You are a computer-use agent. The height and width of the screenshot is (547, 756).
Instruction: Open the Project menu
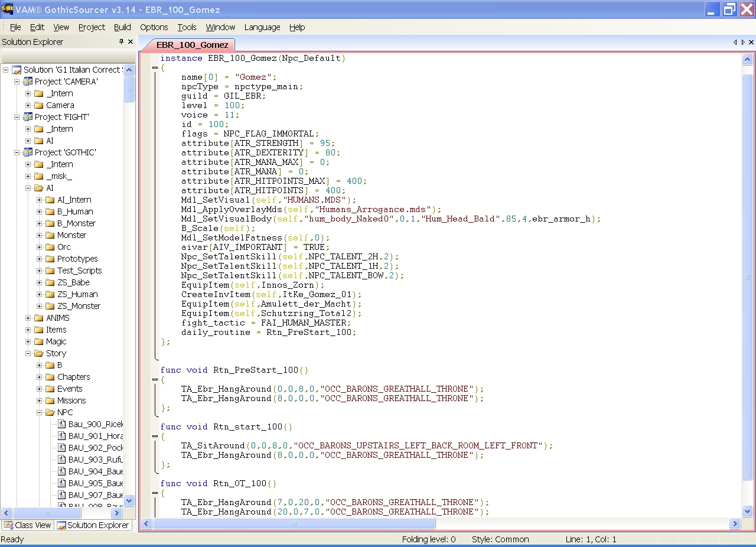pyautogui.click(x=92, y=27)
